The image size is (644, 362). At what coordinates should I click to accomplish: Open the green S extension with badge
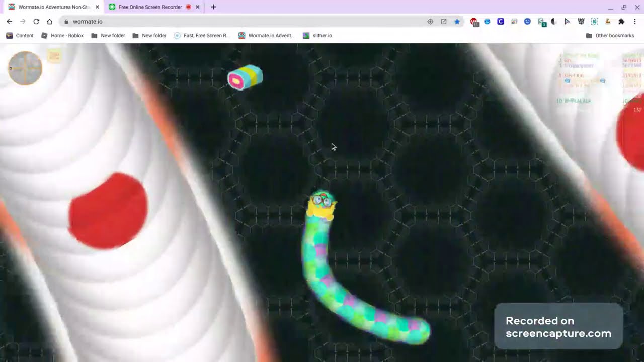pos(541,22)
